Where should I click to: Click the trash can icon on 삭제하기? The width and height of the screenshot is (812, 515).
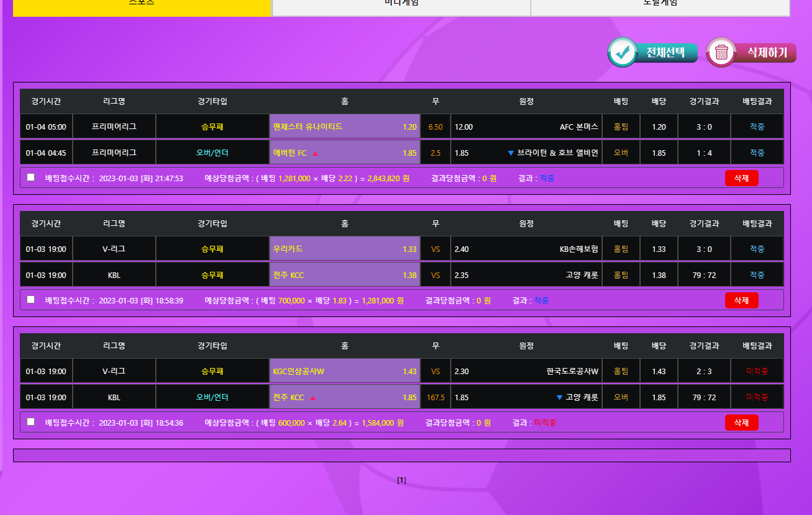click(x=721, y=53)
